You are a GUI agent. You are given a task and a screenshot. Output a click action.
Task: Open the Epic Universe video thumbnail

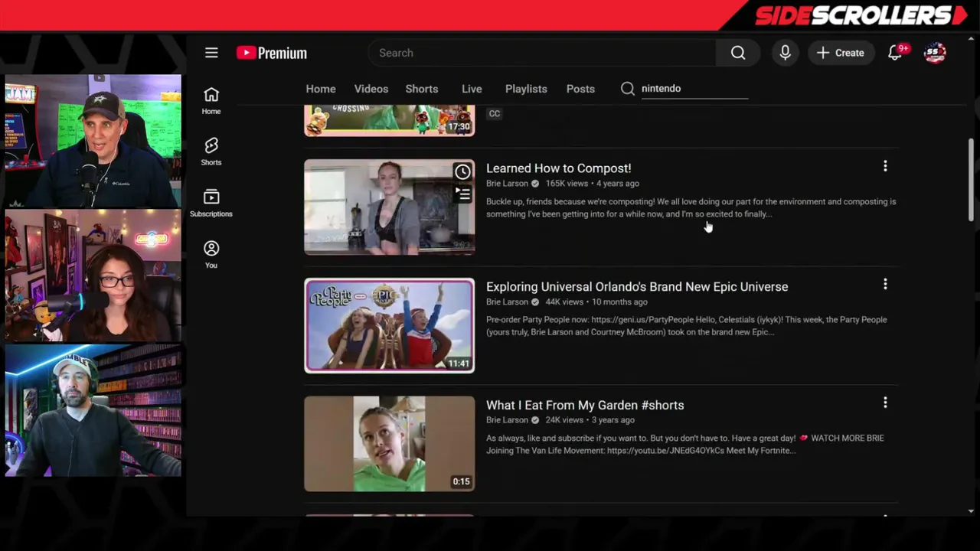point(389,325)
